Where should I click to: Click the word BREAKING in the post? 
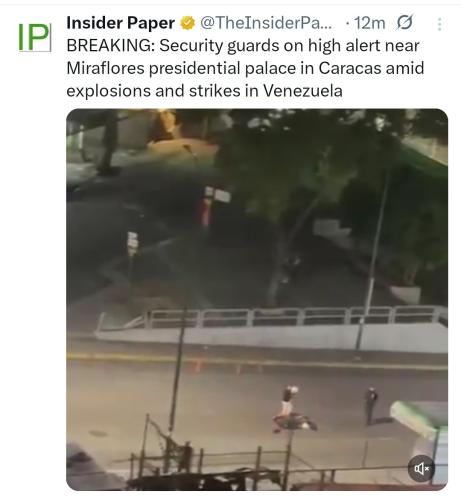(110, 46)
